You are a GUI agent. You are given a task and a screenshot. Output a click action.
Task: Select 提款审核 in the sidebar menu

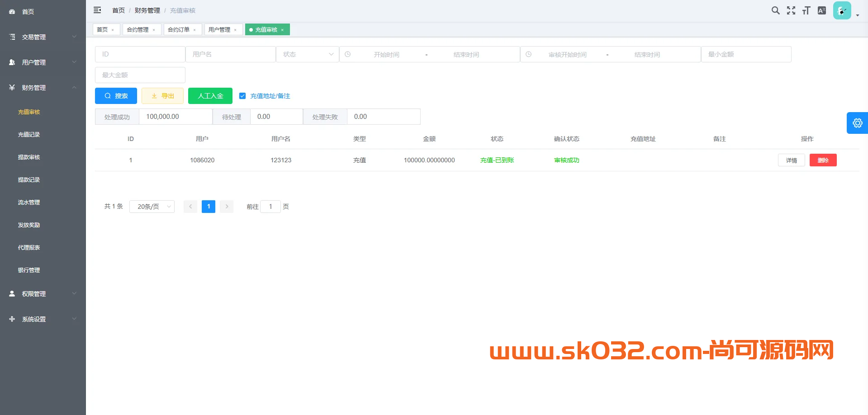coord(28,157)
